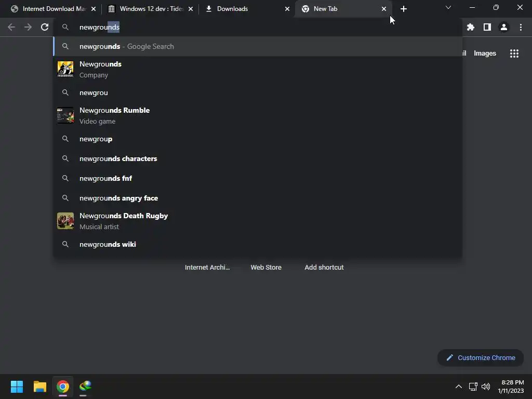
Task: Select newgrounds - Google Search suggestion
Action: tap(258, 46)
